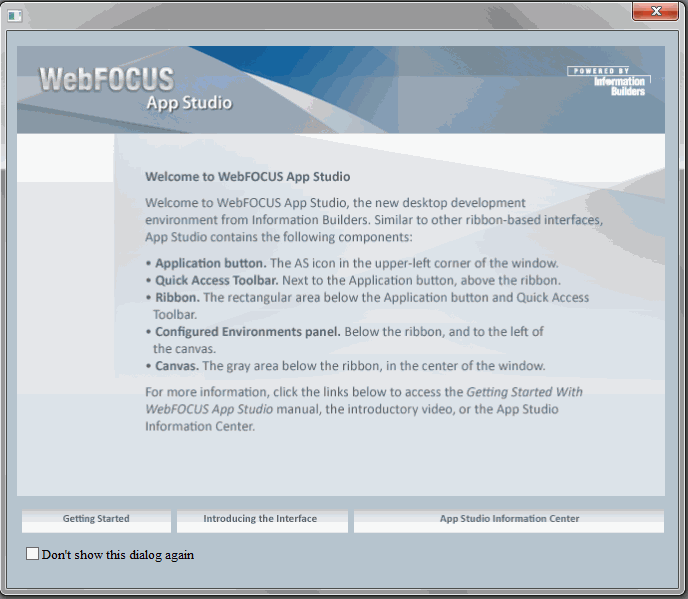The height and width of the screenshot is (599, 688).
Task: Enable Don't show this dialog again
Action: point(32,554)
